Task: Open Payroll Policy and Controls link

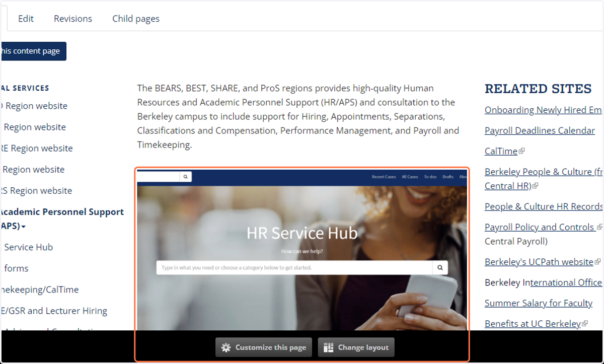Action: tap(540, 227)
